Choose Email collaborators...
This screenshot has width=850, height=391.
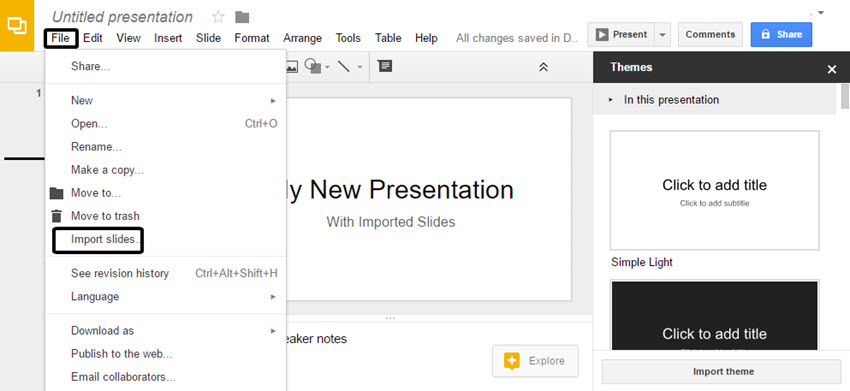coord(165,377)
